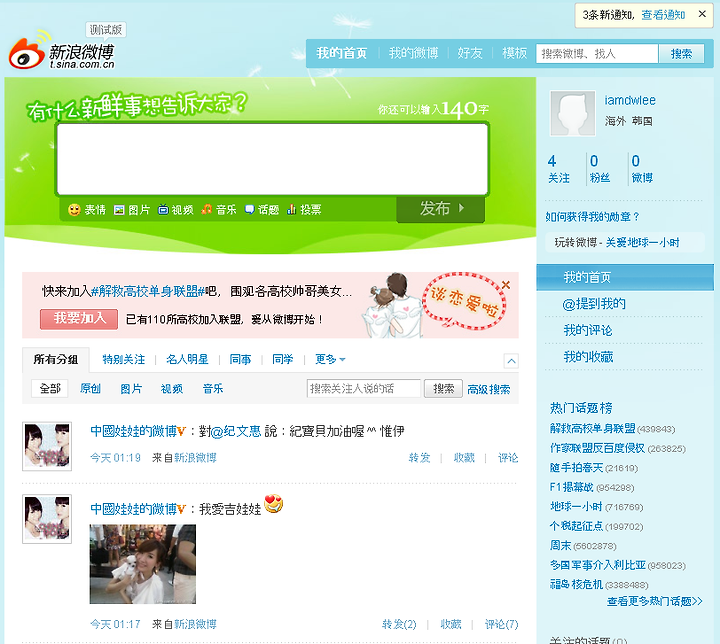Open 我的首页 in top navigation

tap(342, 53)
